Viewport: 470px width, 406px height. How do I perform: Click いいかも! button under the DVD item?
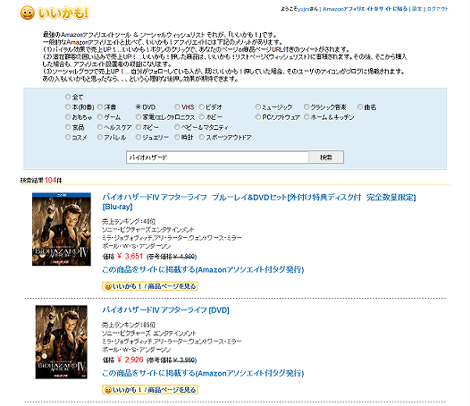tap(150, 389)
